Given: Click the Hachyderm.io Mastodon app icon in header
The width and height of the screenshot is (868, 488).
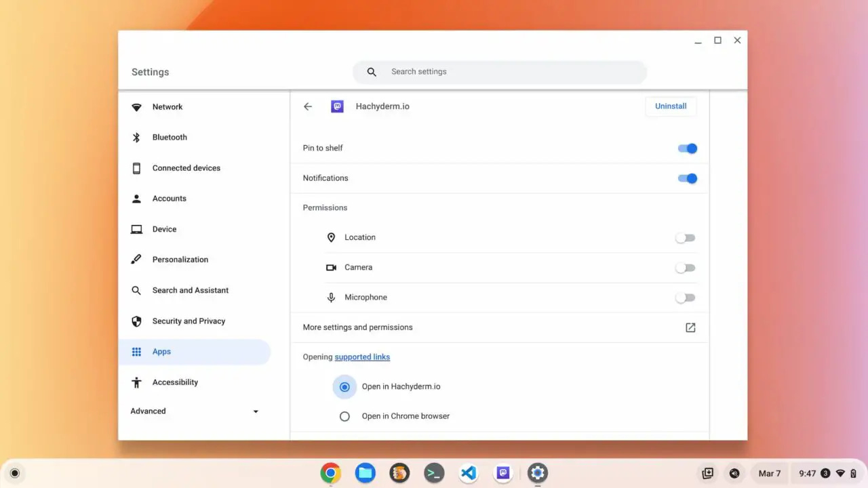Looking at the screenshot, I should coord(337,106).
